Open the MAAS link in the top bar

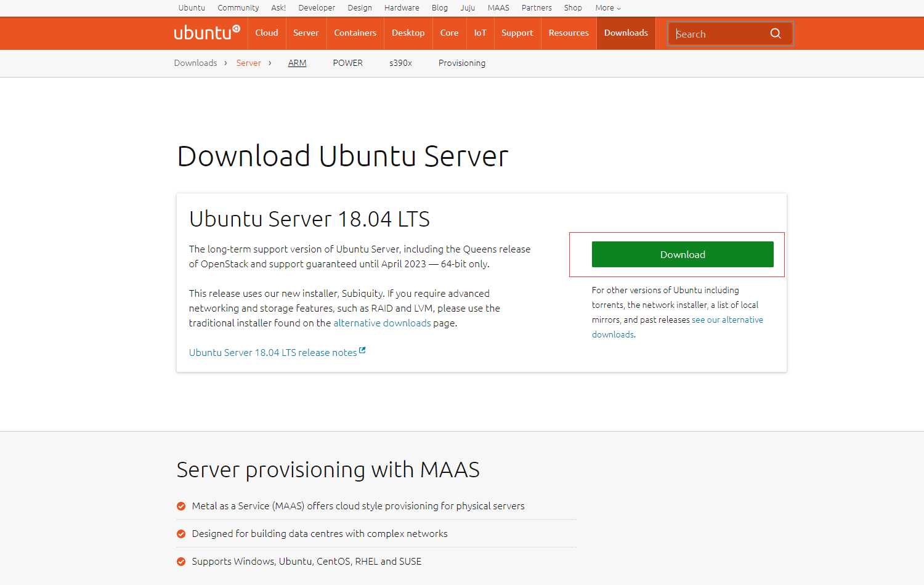point(498,8)
